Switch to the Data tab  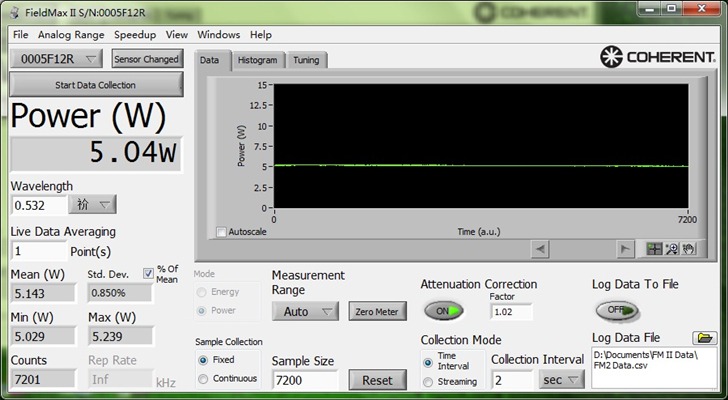(x=212, y=60)
